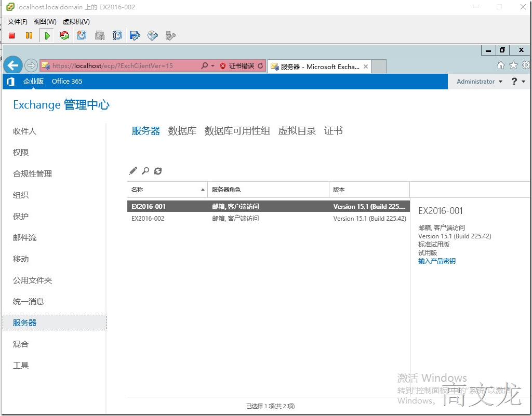This screenshot has height=416, width=532.
Task: Refresh the server list
Action: click(158, 171)
